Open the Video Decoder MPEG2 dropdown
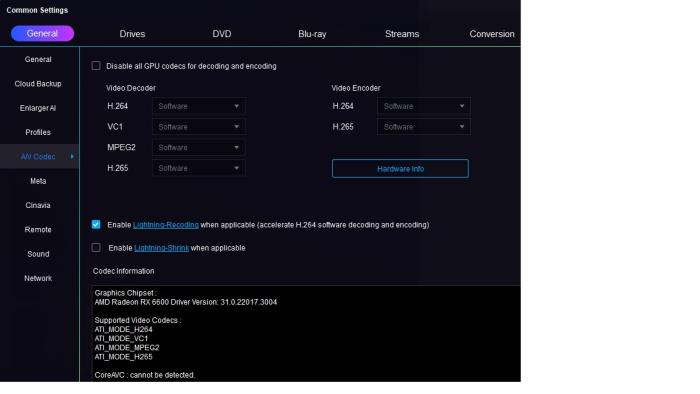 [x=199, y=148]
